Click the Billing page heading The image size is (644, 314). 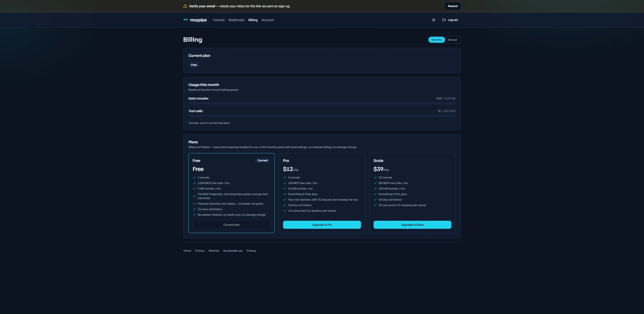(x=193, y=40)
